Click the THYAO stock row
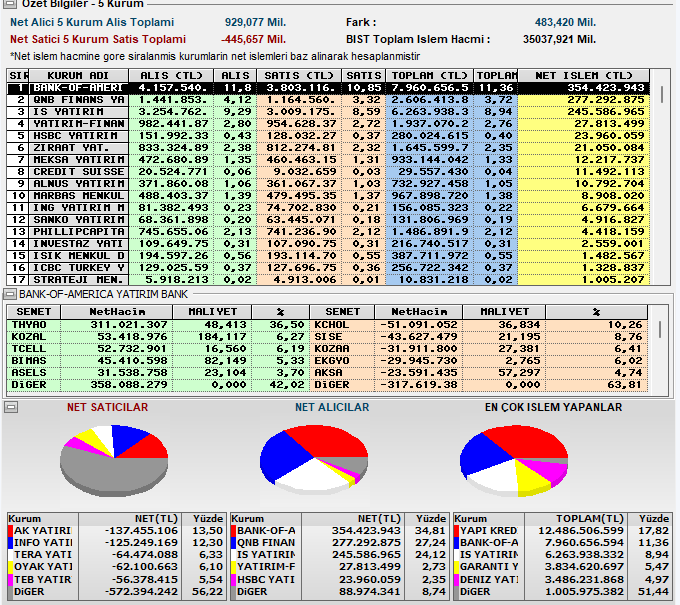The height and width of the screenshot is (605, 680). 158,325
